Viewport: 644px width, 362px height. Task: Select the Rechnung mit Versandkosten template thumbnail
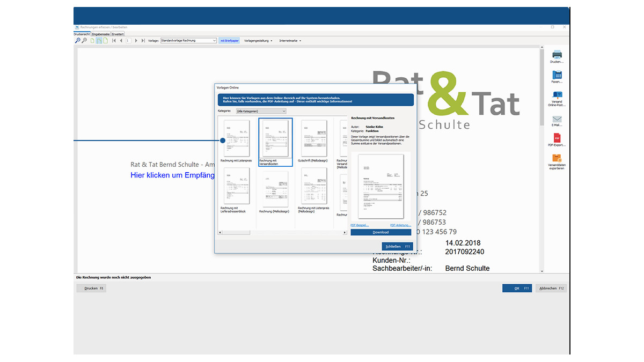coord(275,142)
